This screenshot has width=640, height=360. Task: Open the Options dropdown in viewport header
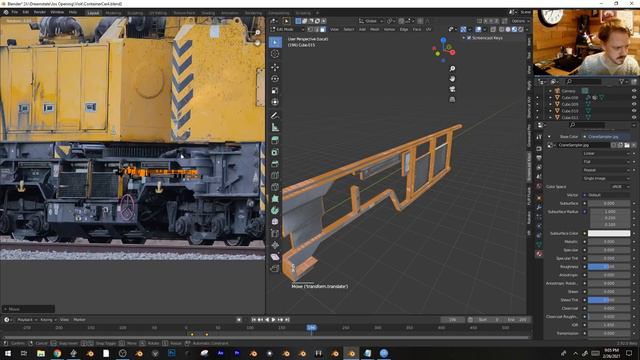point(520,21)
